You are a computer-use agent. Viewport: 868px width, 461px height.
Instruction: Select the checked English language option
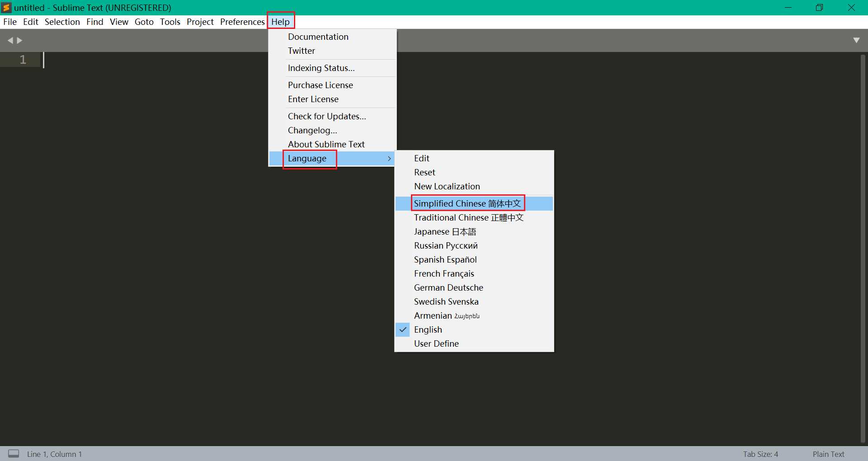click(474, 329)
